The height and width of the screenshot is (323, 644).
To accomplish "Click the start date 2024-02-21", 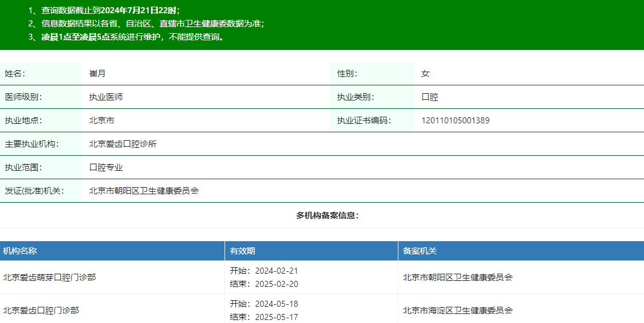I will 276,271.
